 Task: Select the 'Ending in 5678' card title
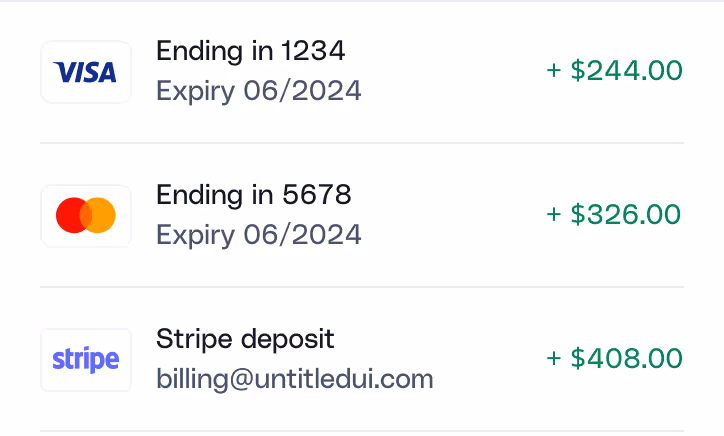click(254, 195)
